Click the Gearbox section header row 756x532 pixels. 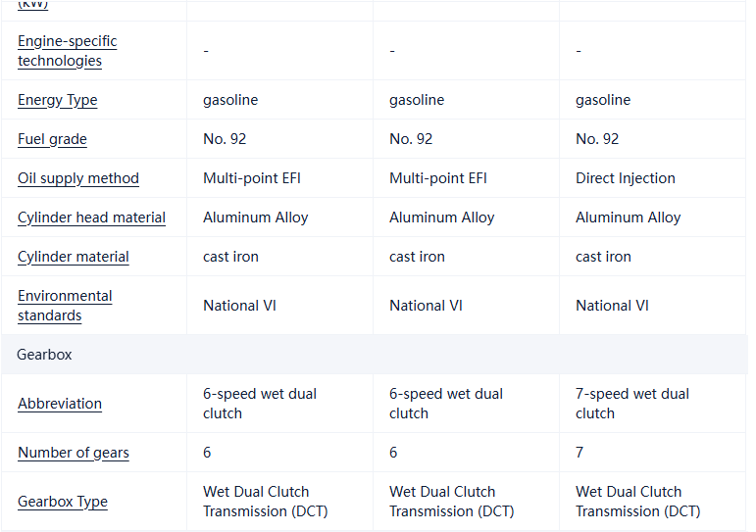point(45,355)
